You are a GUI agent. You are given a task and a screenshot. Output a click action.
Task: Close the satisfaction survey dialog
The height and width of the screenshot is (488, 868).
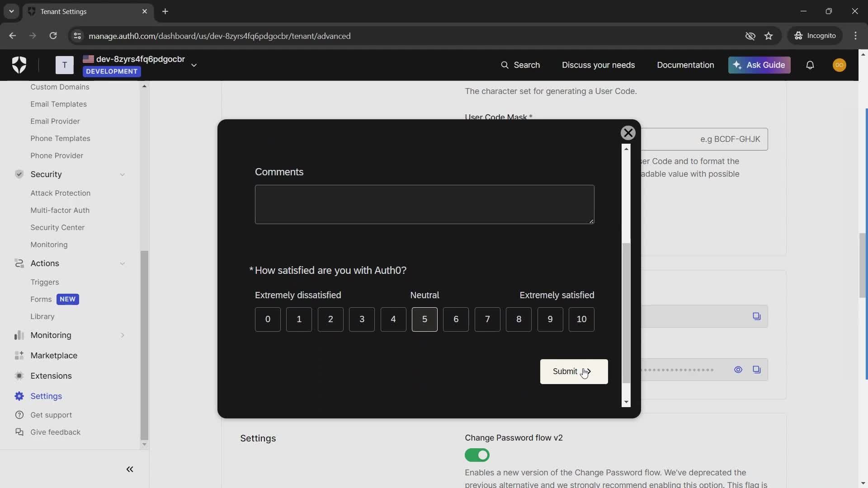628,133
